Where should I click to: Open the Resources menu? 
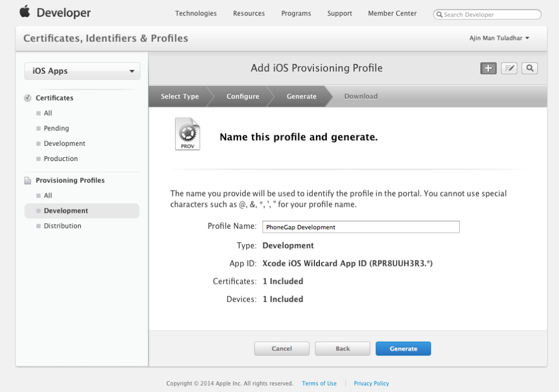click(x=249, y=13)
